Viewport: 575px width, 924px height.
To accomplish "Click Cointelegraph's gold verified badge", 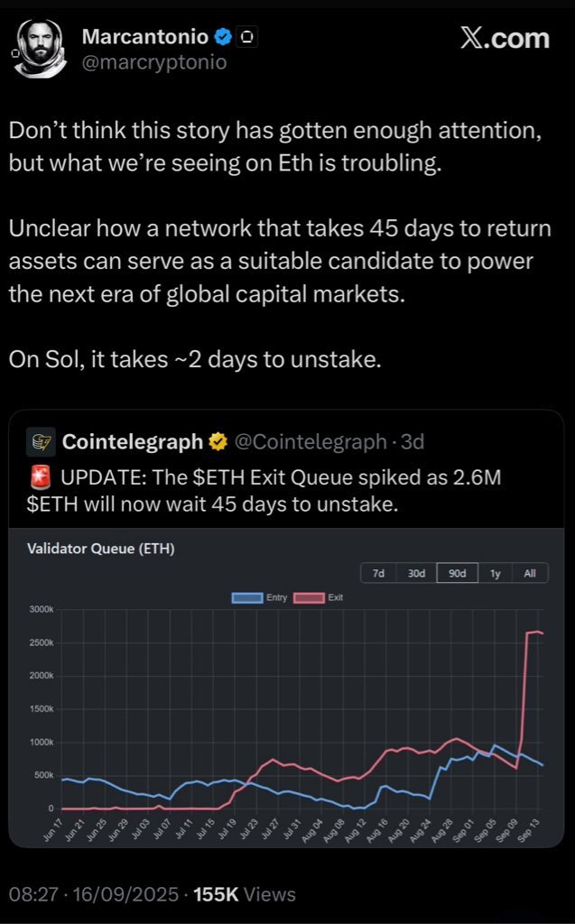I will point(218,442).
